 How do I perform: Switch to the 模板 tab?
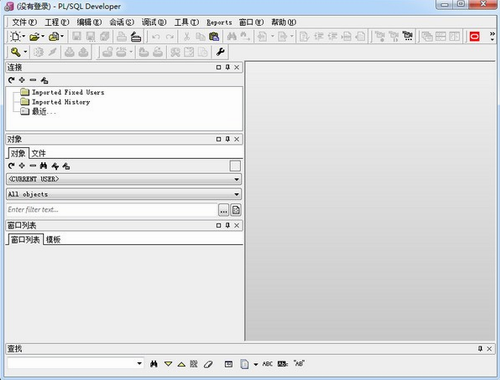coord(53,240)
